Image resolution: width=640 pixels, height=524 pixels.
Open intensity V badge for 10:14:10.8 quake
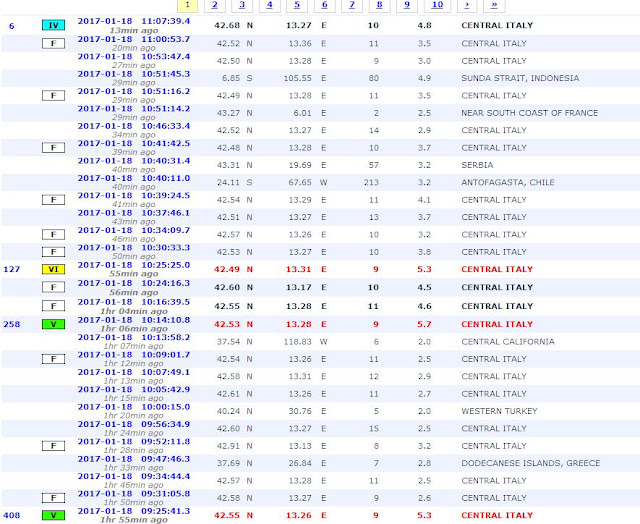point(53,324)
